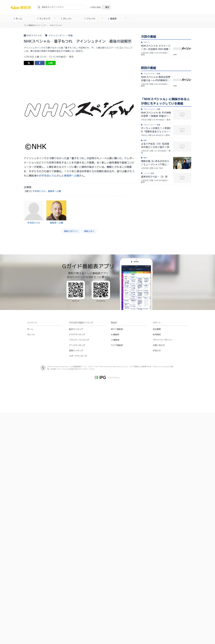Click breadcrumb テレビ番組表Gガイド トップ
Viewport: 215px width, 644px height.
tap(34, 25)
